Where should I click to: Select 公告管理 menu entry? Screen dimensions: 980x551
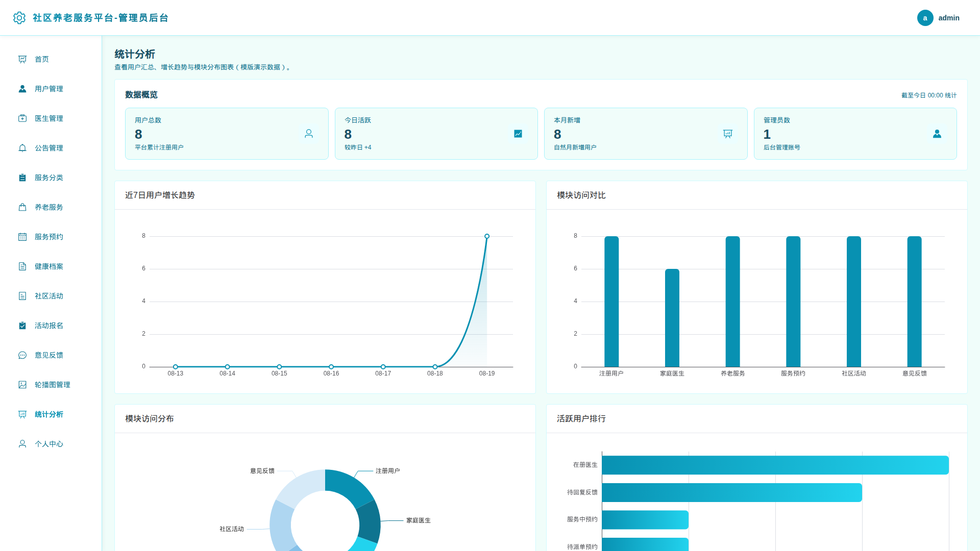point(51,148)
